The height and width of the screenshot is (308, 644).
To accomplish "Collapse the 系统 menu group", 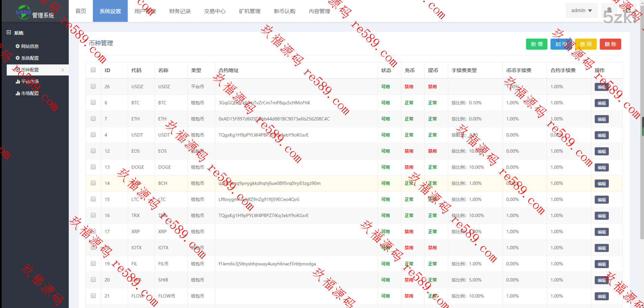I will [19, 33].
